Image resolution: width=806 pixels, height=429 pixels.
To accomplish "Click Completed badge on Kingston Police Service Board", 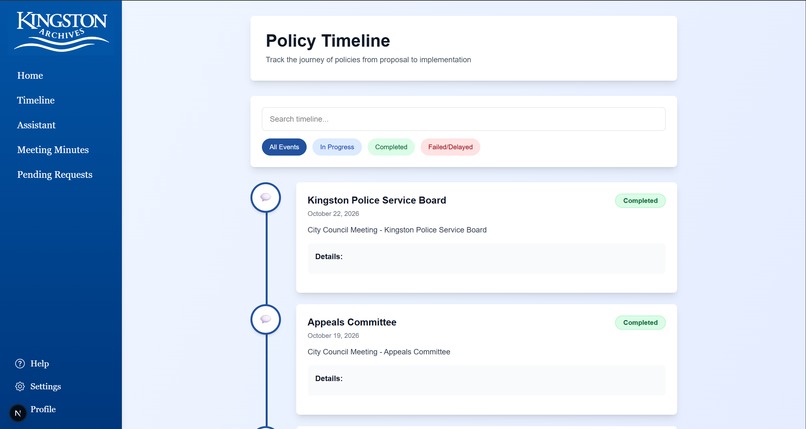I will [640, 201].
